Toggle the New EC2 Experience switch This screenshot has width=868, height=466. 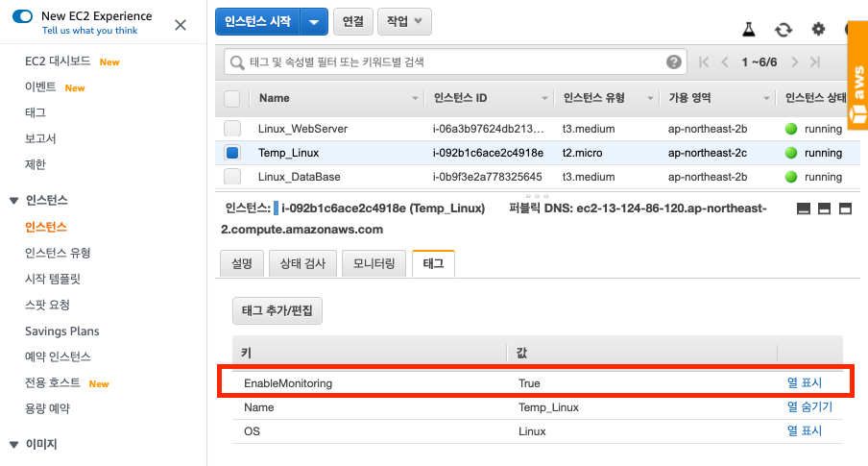click(23, 16)
